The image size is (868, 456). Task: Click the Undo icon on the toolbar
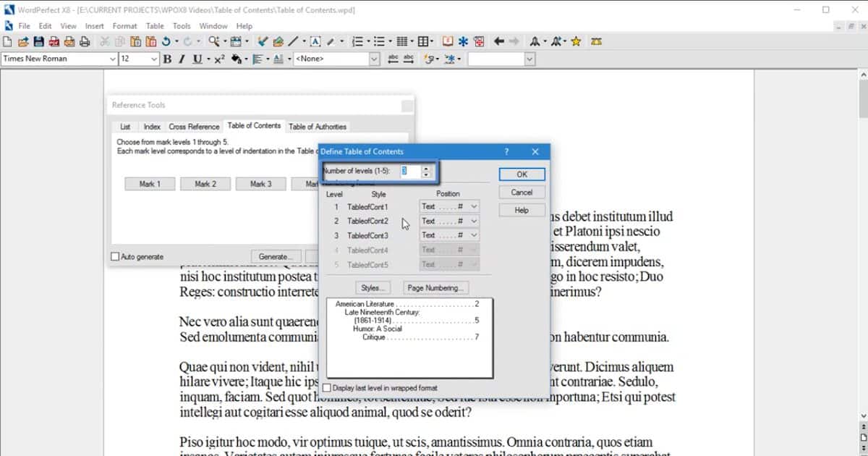coord(166,41)
